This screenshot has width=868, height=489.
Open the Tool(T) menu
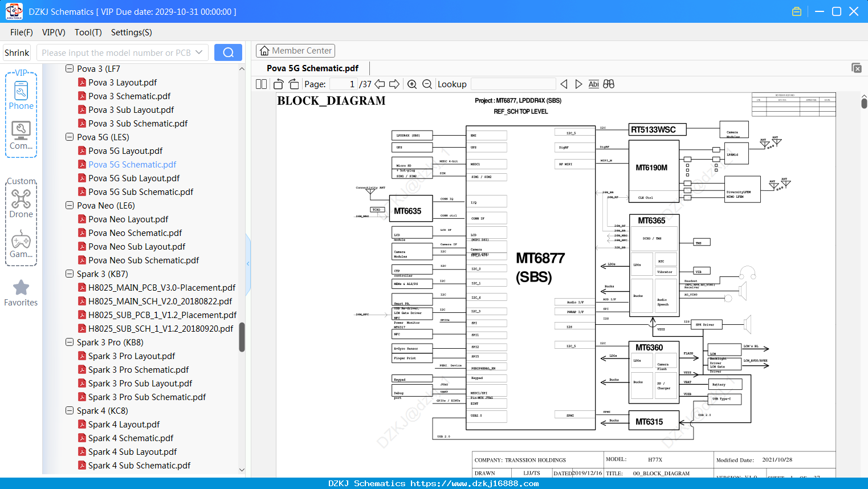[x=88, y=32]
